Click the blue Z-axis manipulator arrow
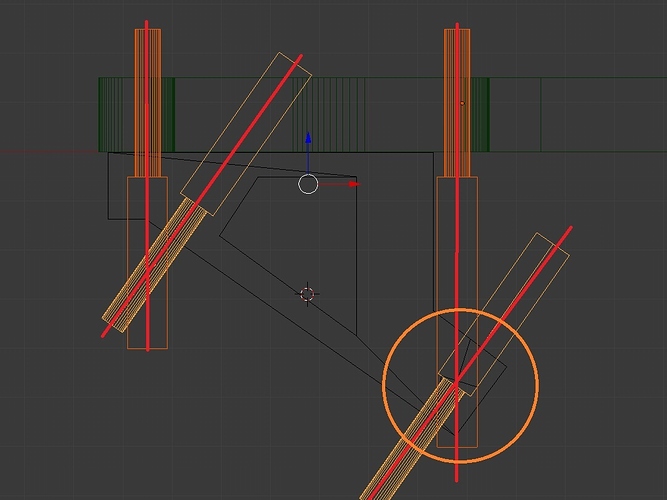Viewport: 667px width, 500px height. tap(308, 140)
